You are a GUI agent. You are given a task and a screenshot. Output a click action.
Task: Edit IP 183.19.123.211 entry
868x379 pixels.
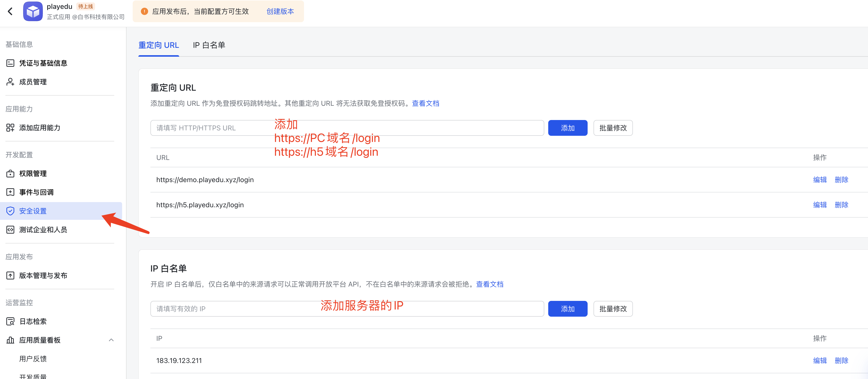pos(820,361)
